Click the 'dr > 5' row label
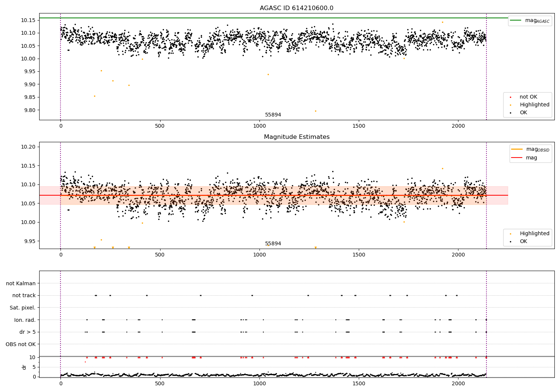The height and width of the screenshot is (392, 560). [x=28, y=332]
